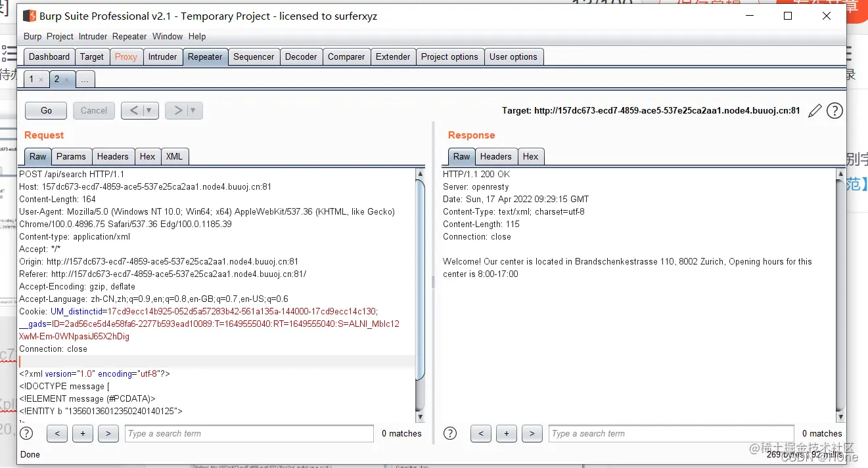Open Response search help question mark icon
The width and height of the screenshot is (868, 468).
pos(450,433)
